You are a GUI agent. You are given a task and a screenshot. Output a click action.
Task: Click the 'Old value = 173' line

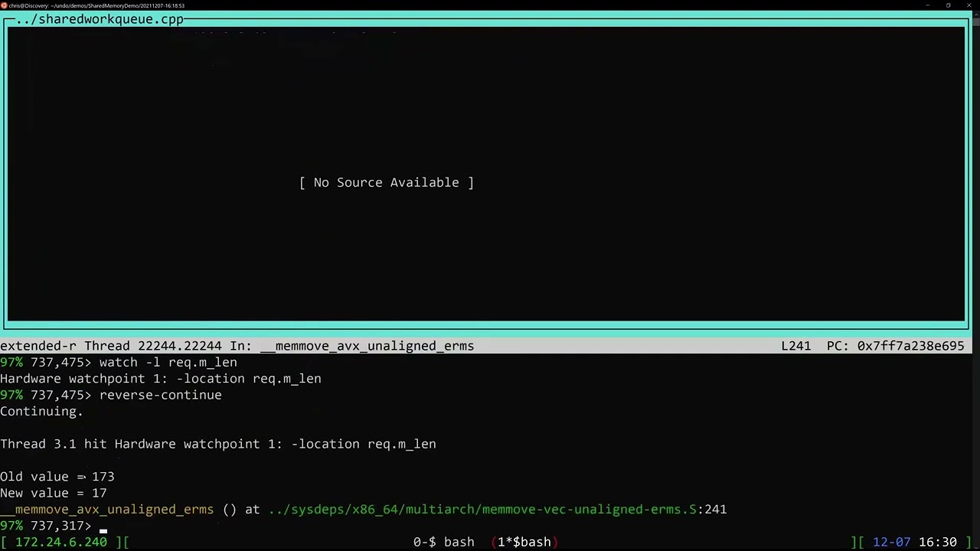pyautogui.click(x=57, y=477)
